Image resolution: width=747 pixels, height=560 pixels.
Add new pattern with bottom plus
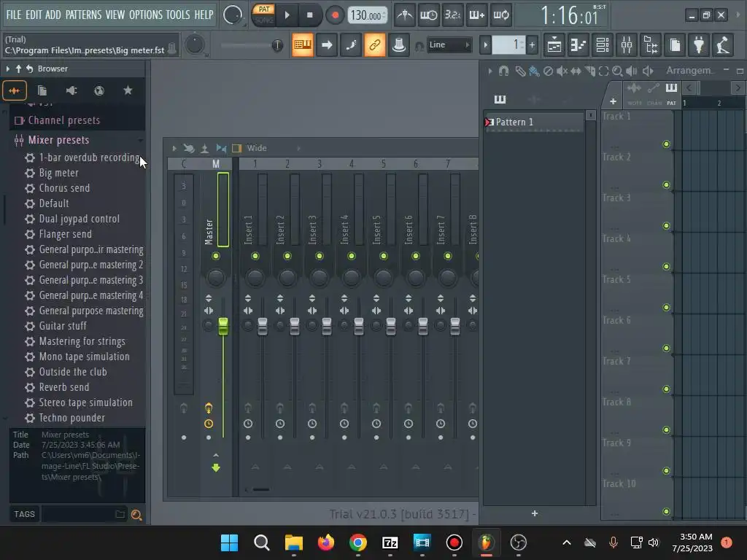coord(535,513)
